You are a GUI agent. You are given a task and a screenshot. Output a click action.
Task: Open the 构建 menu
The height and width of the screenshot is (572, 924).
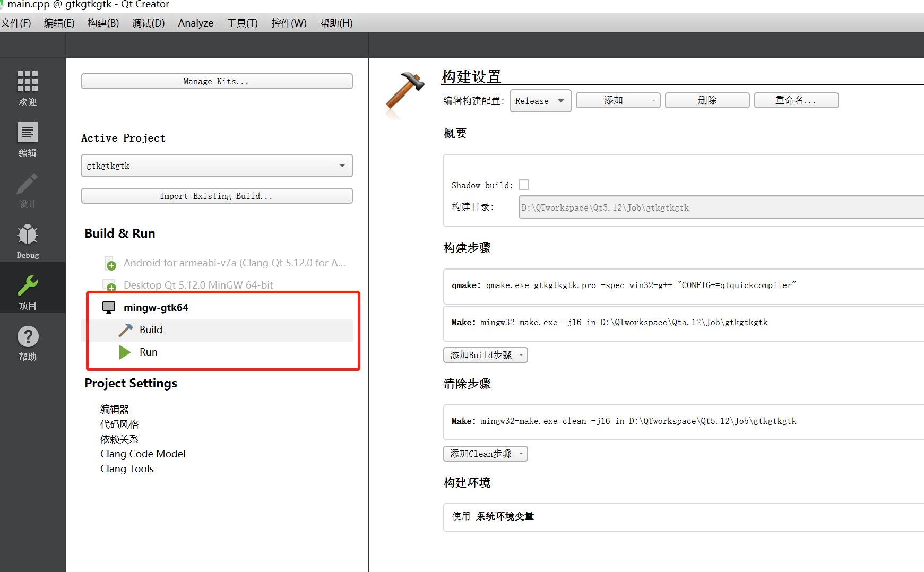[x=103, y=23]
